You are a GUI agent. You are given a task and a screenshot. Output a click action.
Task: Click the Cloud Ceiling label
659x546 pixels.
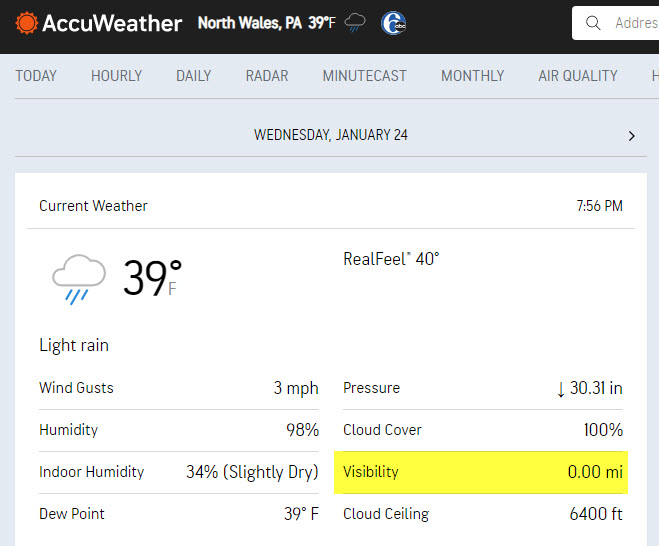click(386, 514)
